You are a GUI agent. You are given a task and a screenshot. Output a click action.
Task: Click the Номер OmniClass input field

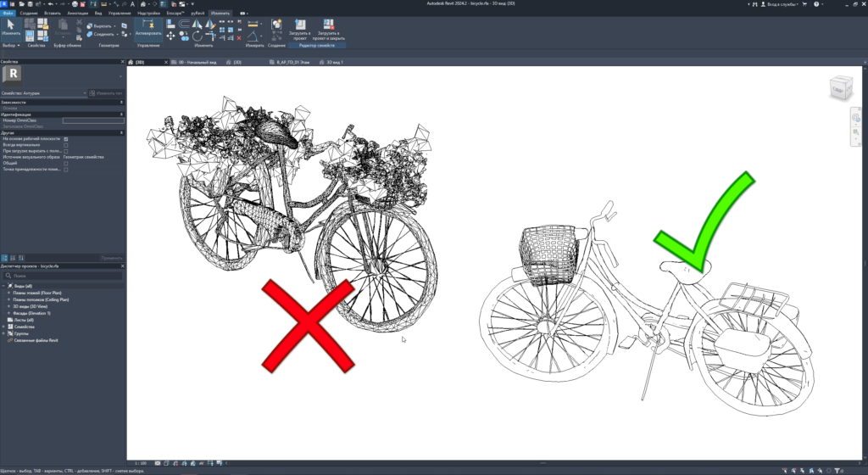click(x=93, y=120)
